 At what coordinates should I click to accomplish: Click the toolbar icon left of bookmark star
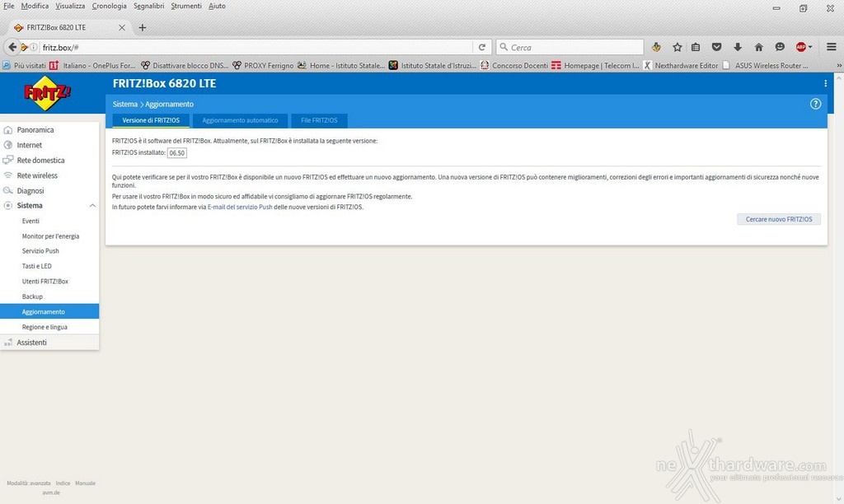[x=656, y=47]
